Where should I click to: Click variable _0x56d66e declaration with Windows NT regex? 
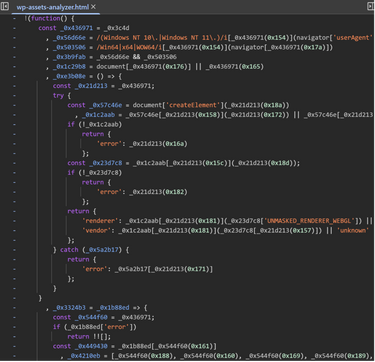point(213,38)
